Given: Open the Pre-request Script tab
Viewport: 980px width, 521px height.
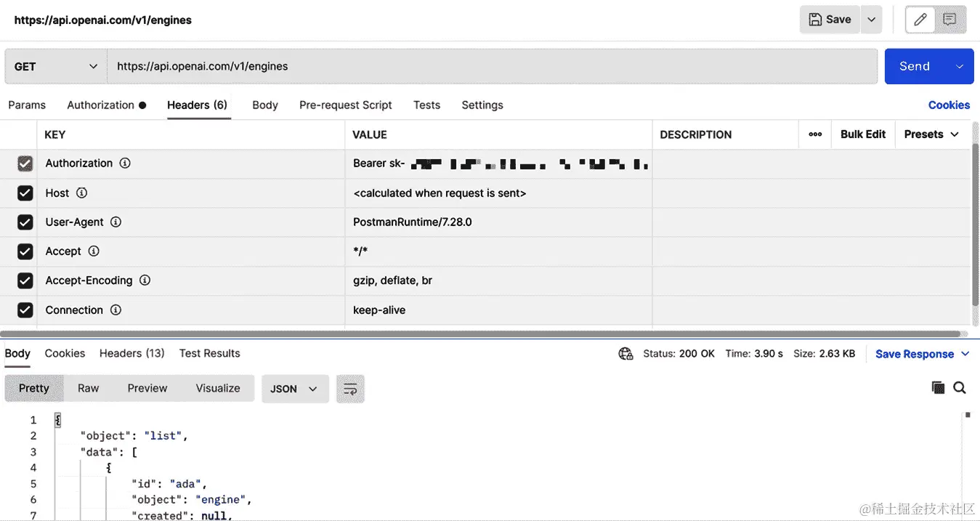Looking at the screenshot, I should 345,105.
